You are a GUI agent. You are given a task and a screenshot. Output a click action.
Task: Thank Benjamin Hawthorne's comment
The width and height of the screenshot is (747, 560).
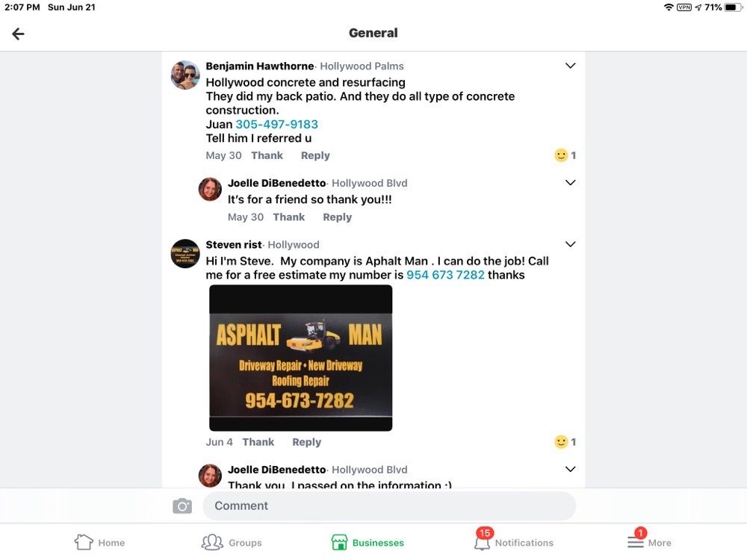click(267, 155)
